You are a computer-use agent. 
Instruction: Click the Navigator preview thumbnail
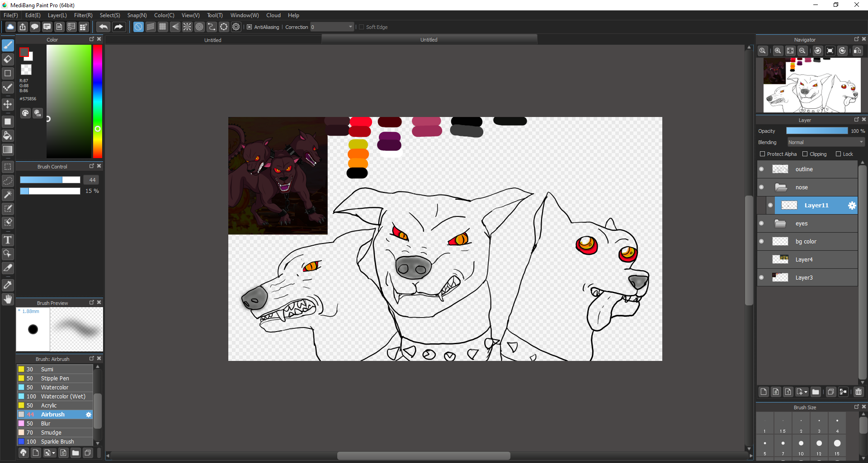(812, 85)
